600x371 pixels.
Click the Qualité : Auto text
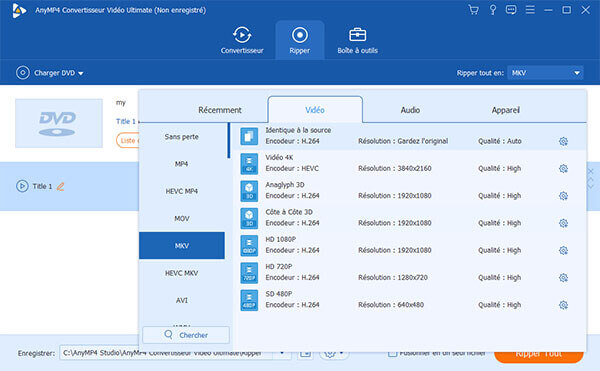pos(499,141)
